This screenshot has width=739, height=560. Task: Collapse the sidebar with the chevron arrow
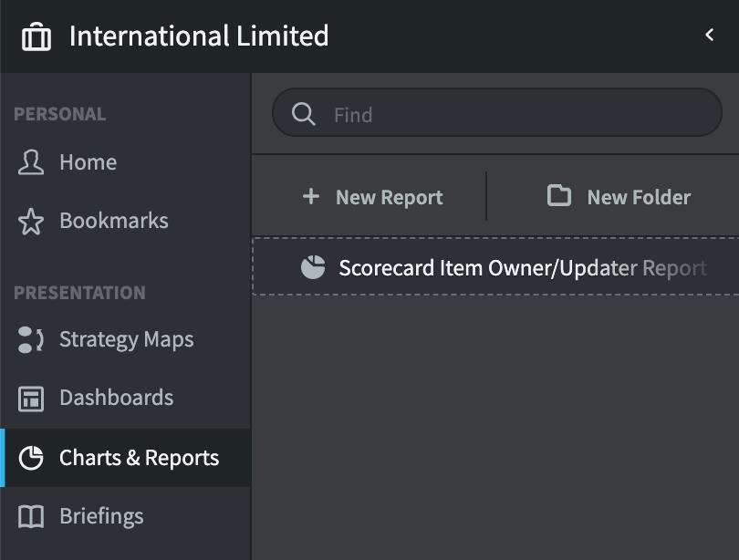point(709,35)
